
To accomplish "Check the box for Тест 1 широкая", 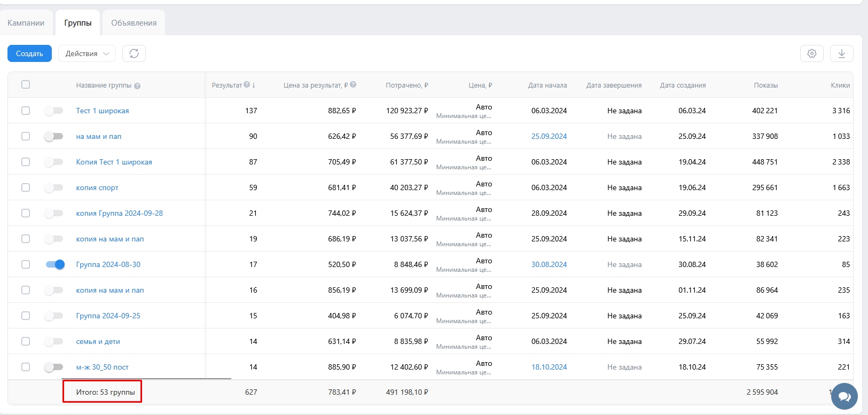I will (26, 111).
